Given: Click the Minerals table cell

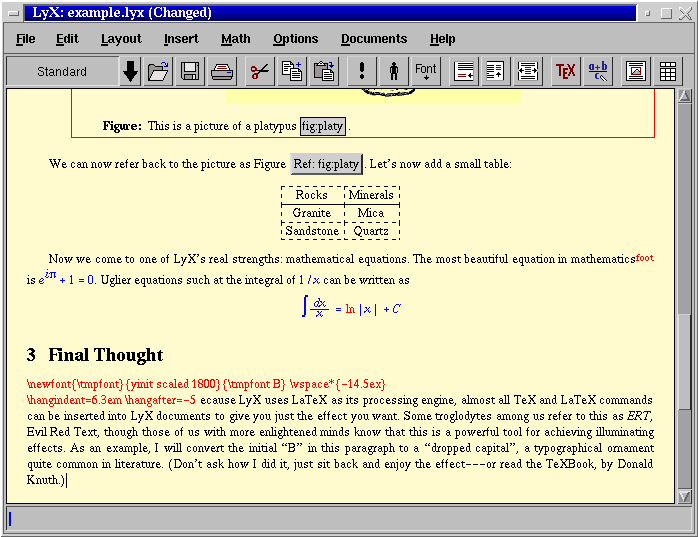Looking at the screenshot, I should tap(371, 195).
